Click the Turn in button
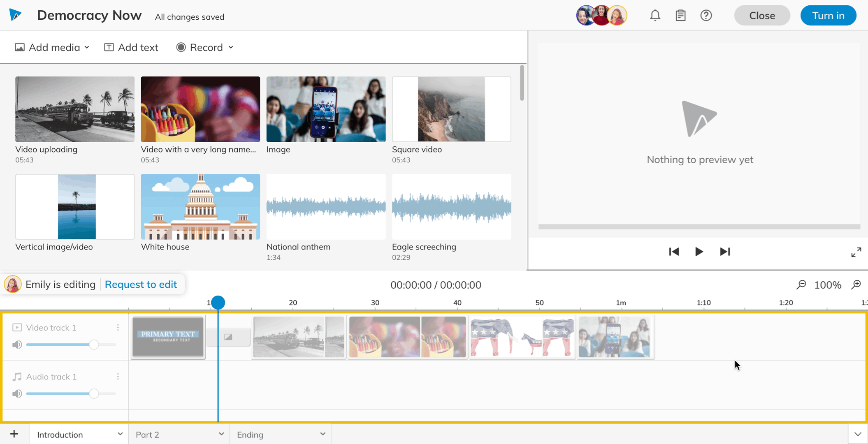Image resolution: width=868 pixels, height=444 pixels. [828, 16]
